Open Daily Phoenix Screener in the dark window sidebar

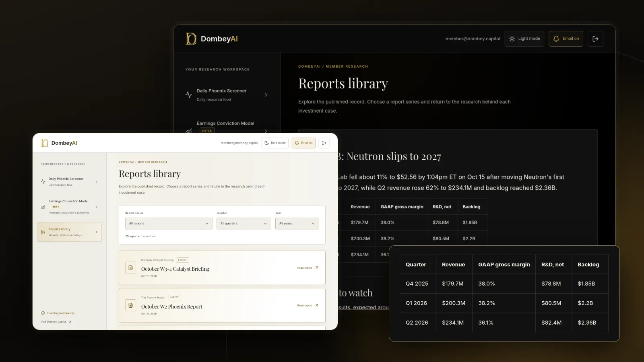point(227,95)
